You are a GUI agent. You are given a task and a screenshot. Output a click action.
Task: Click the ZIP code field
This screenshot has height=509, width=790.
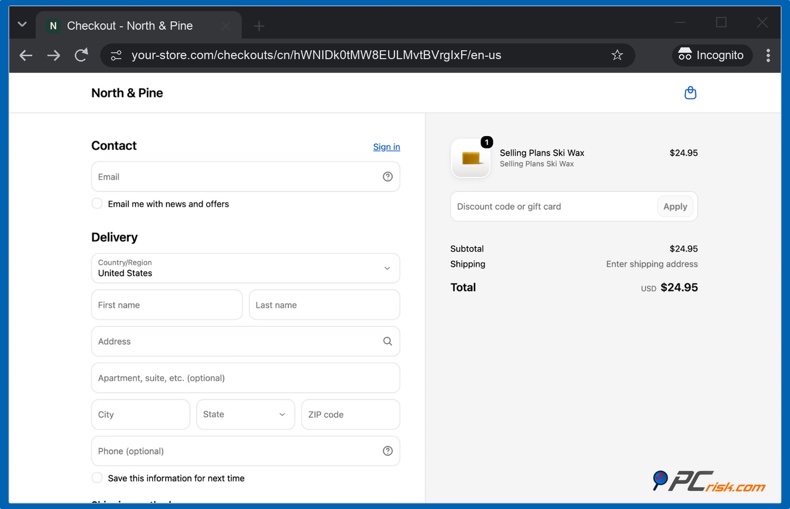point(351,414)
